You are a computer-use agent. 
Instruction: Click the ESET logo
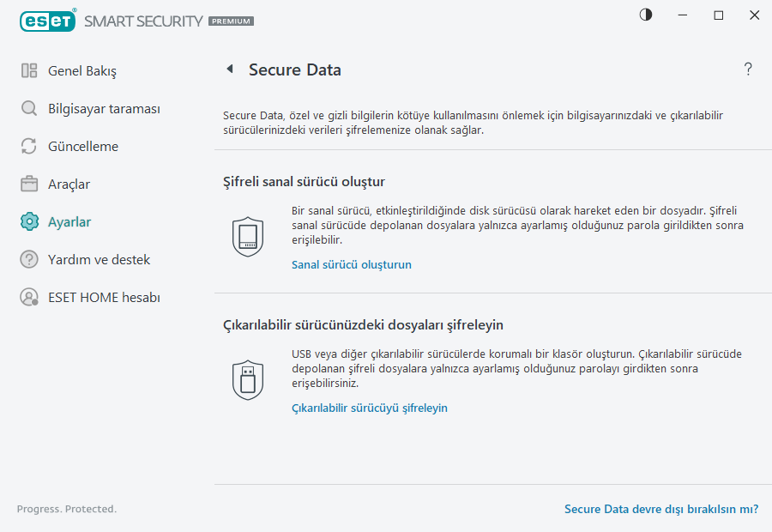click(47, 21)
